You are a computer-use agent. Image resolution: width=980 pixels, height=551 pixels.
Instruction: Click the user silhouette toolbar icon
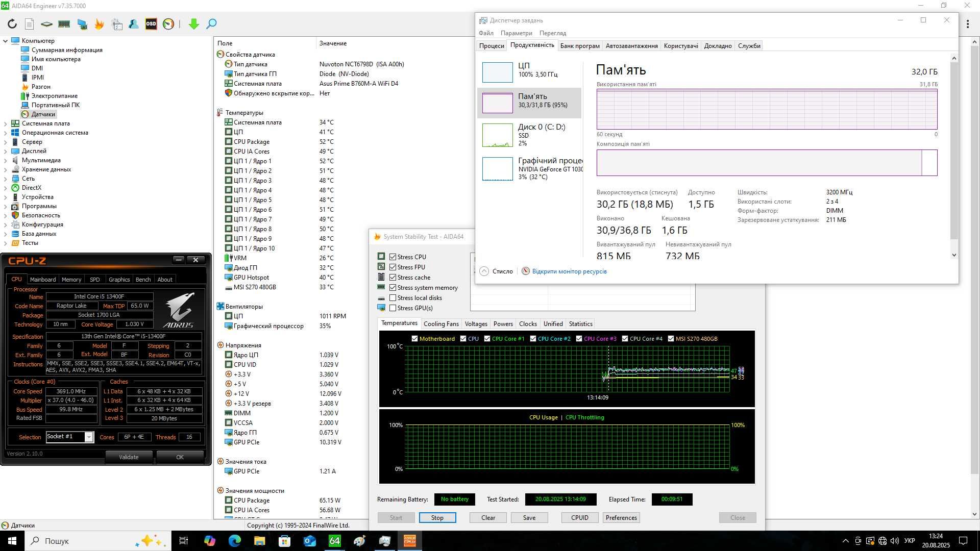[134, 24]
